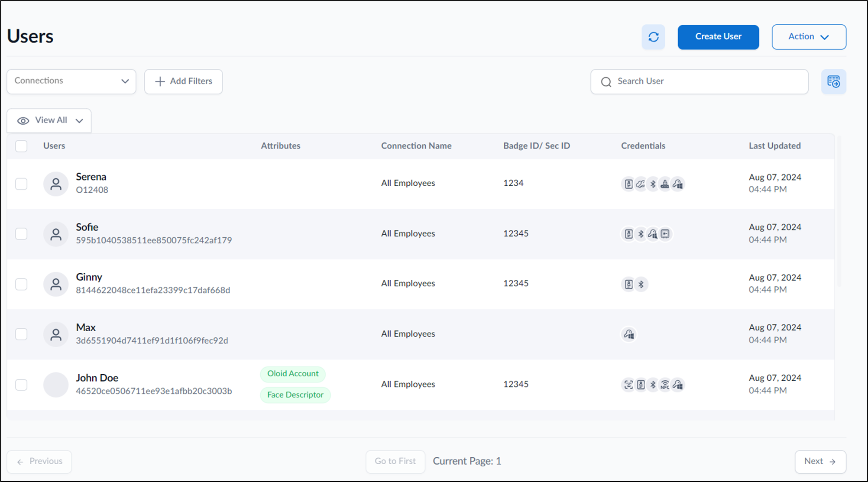This screenshot has width=868, height=482.
Task: Click Ginny's badge card credential icon
Action: tap(628, 285)
